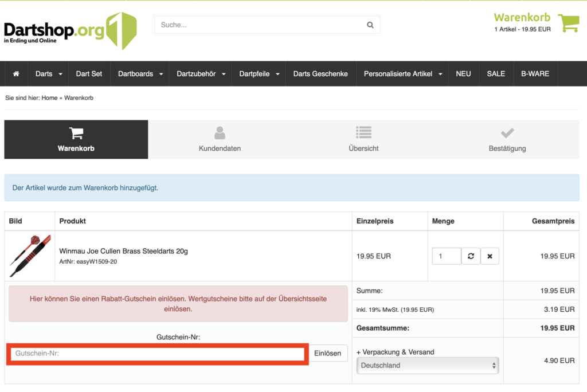
Task: Click the Dartshop.org logo
Action: click(70, 30)
